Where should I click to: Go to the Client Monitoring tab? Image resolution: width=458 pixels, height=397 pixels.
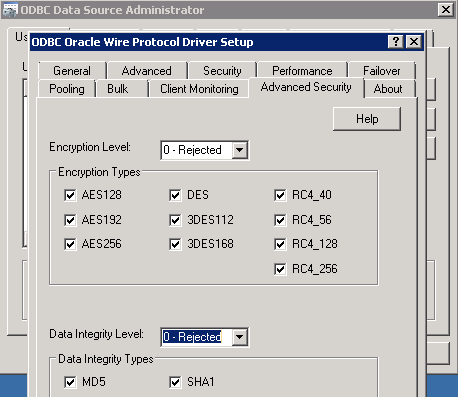[199, 89]
